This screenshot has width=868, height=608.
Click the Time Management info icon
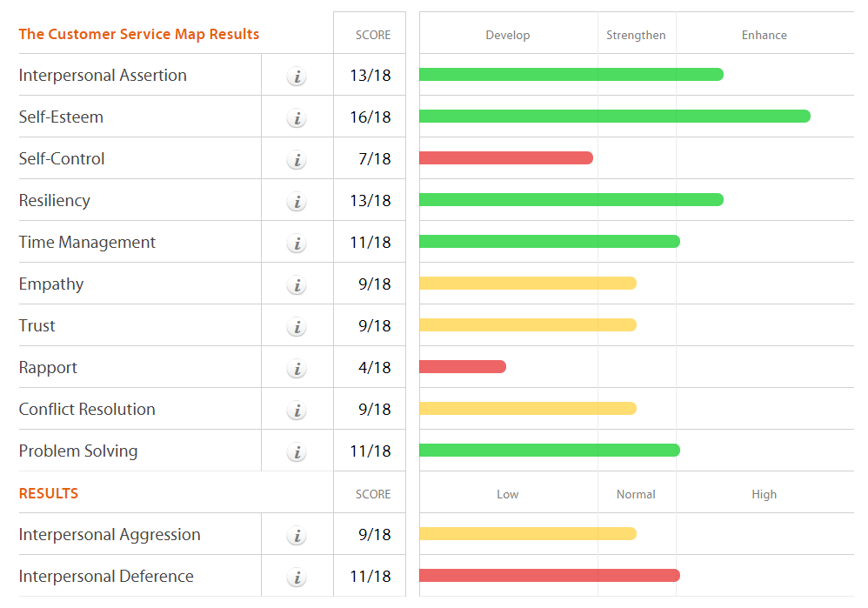(297, 243)
